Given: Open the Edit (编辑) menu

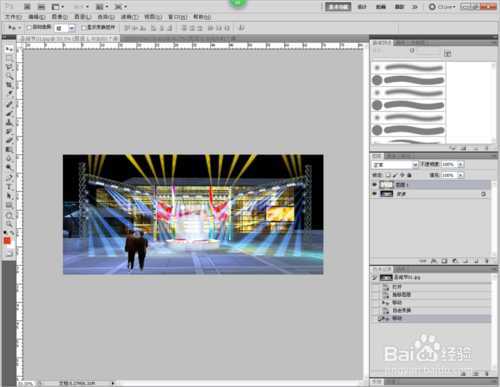Looking at the screenshot, I should tap(37, 17).
